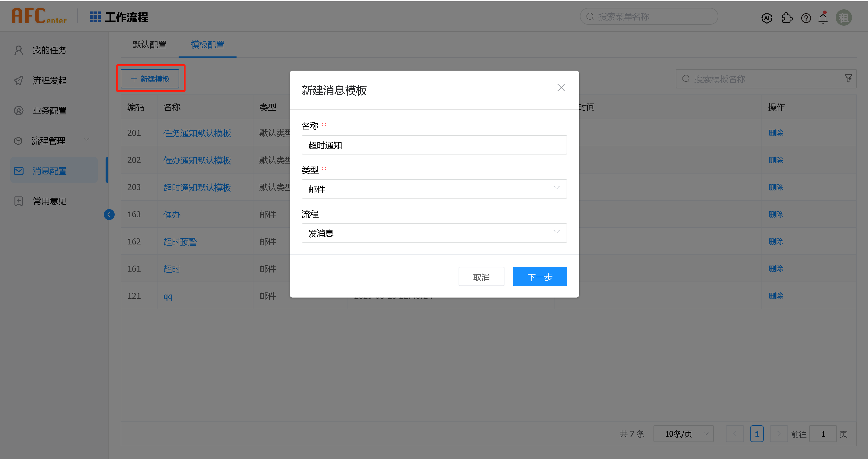Open the 10条/页 page size selector
Image resolution: width=868 pixels, height=459 pixels.
[x=683, y=434]
